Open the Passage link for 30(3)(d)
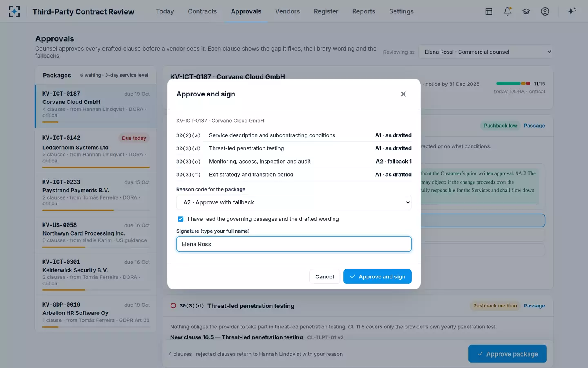This screenshot has width=588, height=368. point(534,306)
